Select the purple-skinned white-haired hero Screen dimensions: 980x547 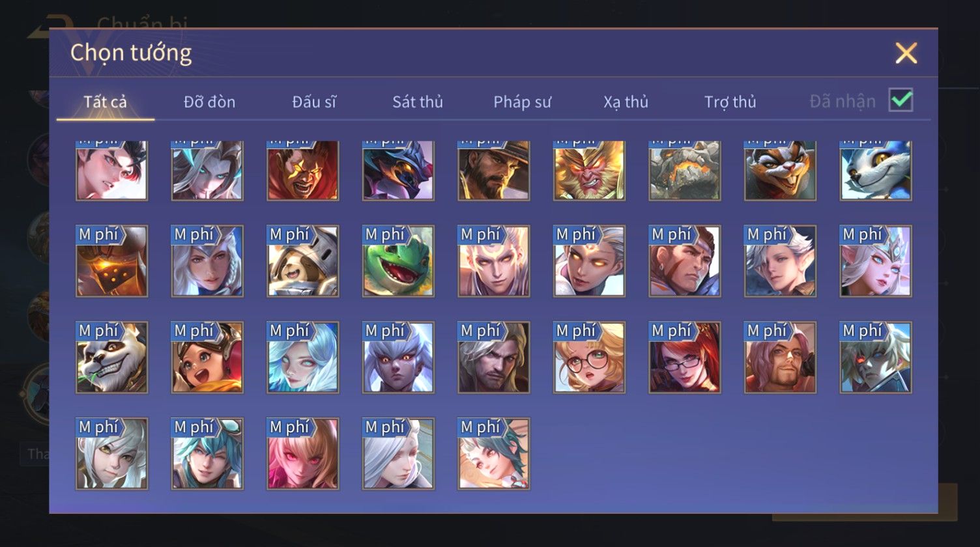398,358
